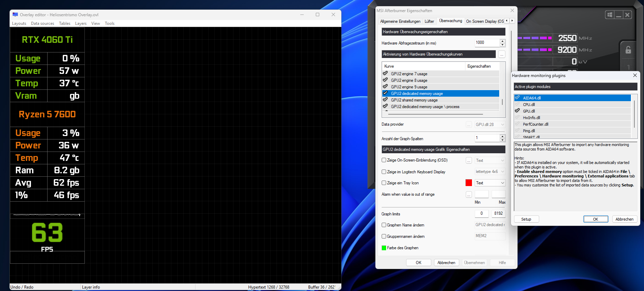Click the Windows logo button in Afterburner skin
Image resolution: width=644 pixels, height=291 pixels.
point(610,15)
